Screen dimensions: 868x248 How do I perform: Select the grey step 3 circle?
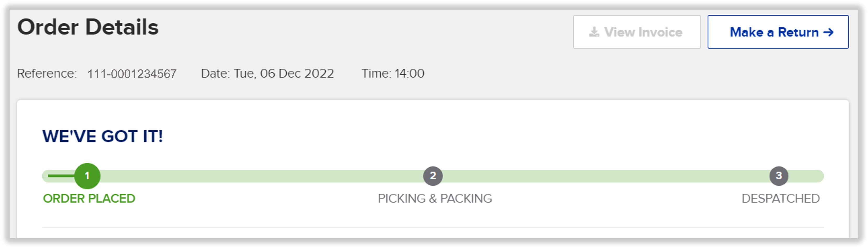click(x=778, y=176)
